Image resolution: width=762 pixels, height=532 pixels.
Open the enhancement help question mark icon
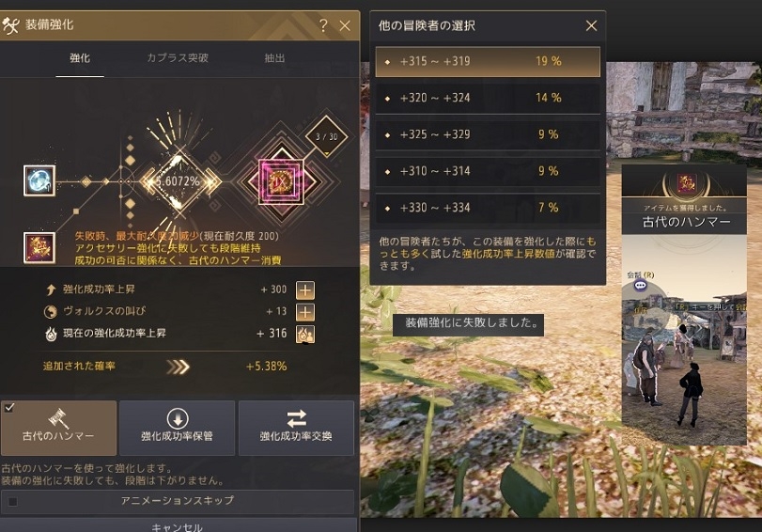[x=323, y=25]
